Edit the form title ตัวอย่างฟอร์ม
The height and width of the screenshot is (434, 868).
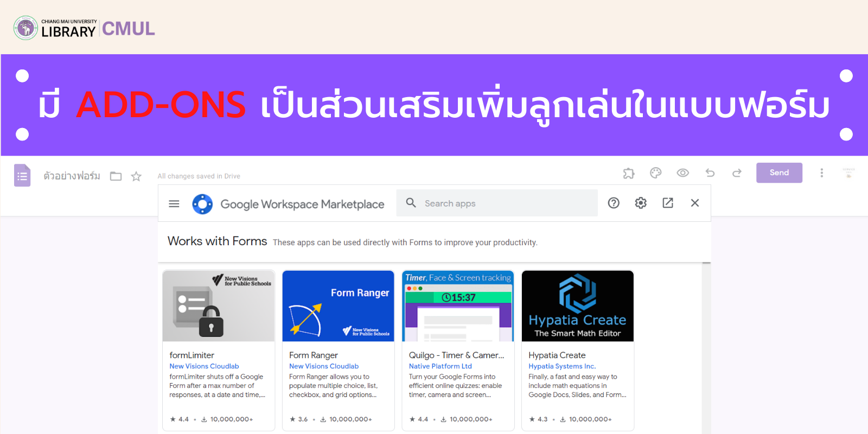tap(72, 176)
